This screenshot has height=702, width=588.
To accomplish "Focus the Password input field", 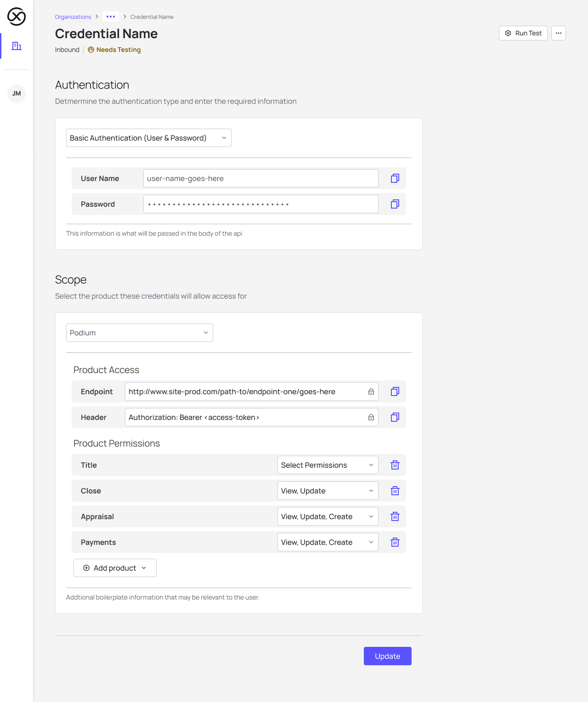I will tap(261, 204).
